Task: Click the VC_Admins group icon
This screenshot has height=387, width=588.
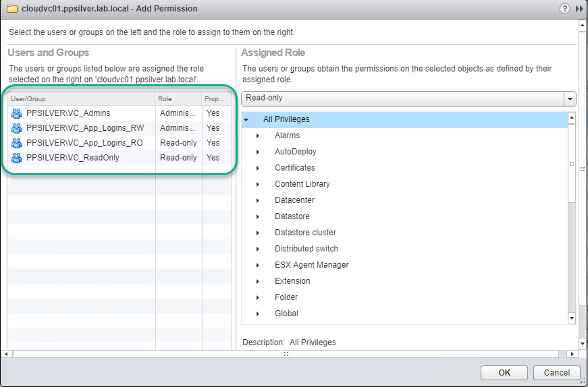Action: 17,113
